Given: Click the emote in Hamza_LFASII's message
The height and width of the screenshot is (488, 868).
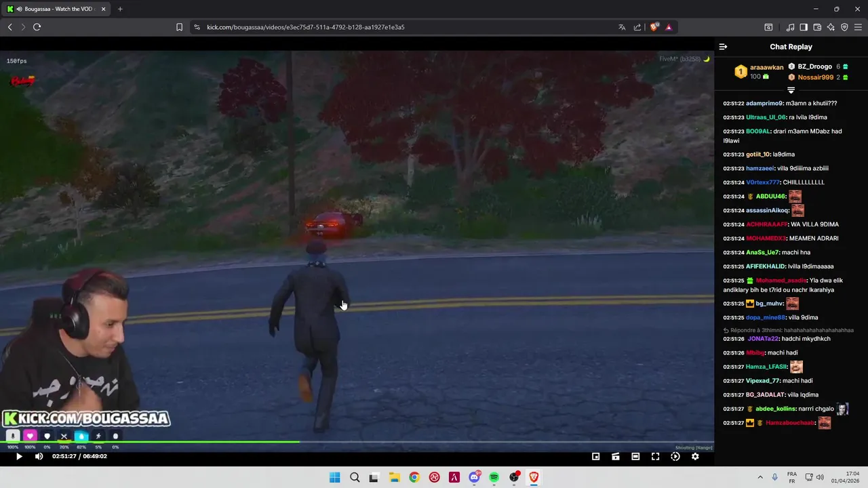Looking at the screenshot, I should [x=796, y=367].
